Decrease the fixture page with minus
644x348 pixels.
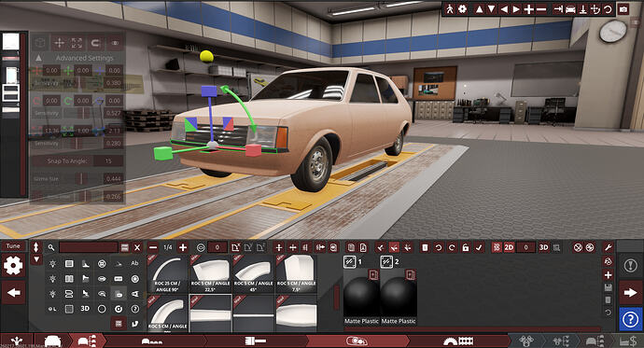(153, 247)
